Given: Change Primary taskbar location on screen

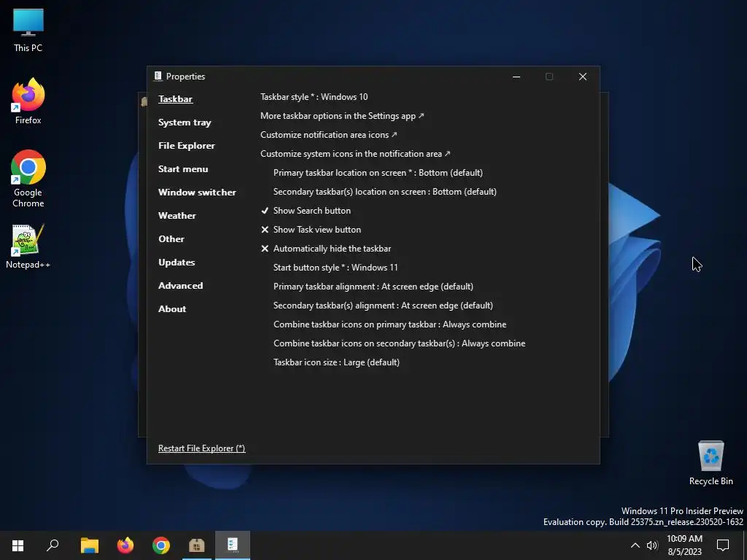Looking at the screenshot, I should 378,173.
